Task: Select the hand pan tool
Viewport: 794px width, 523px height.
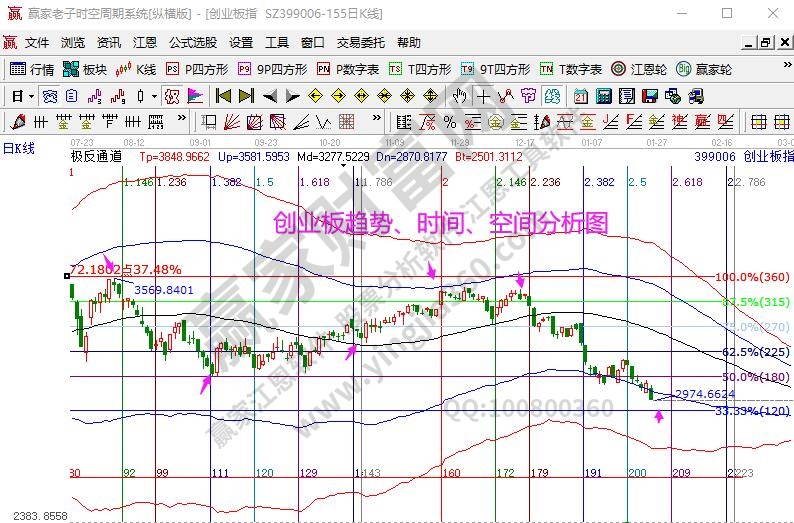Action: click(459, 96)
